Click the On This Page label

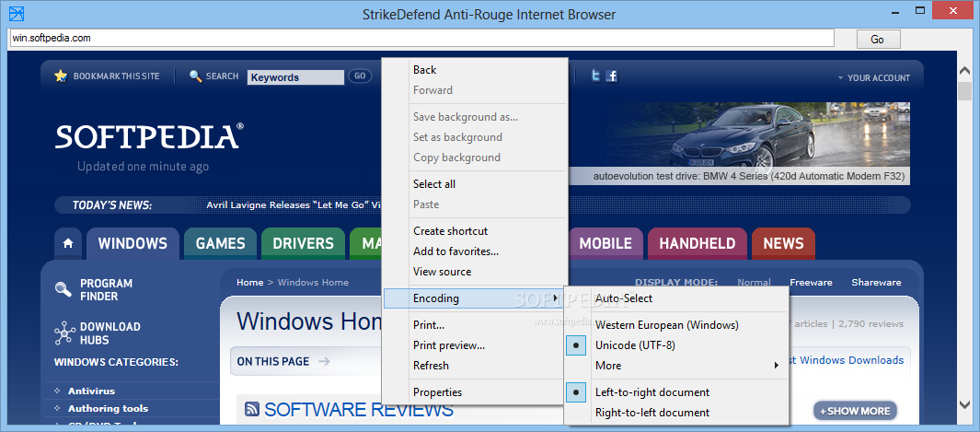[273, 361]
